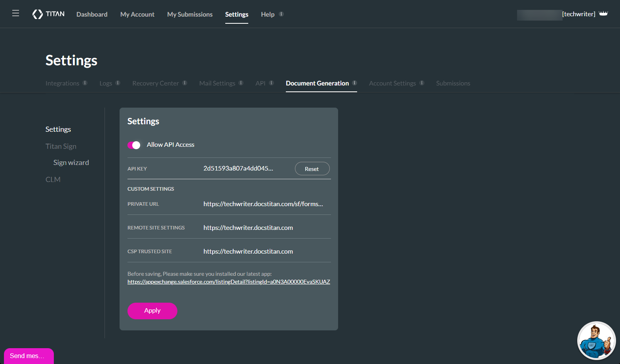
Task: Click info icon beside Recovery Center
Action: click(184, 83)
